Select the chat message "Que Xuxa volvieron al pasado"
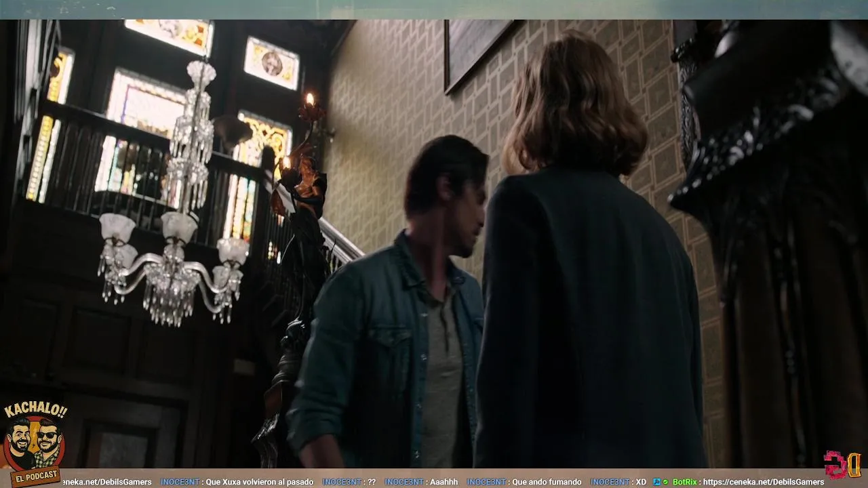 click(259, 482)
